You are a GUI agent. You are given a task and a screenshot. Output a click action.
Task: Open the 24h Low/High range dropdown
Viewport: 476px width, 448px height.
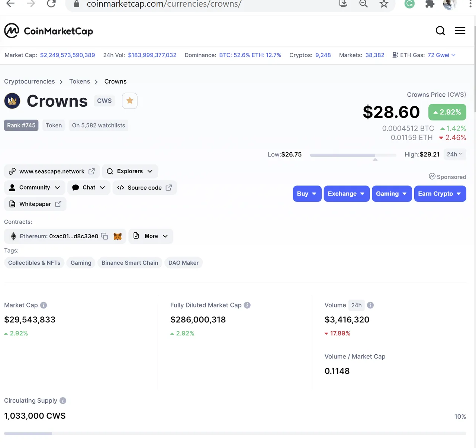click(x=454, y=154)
